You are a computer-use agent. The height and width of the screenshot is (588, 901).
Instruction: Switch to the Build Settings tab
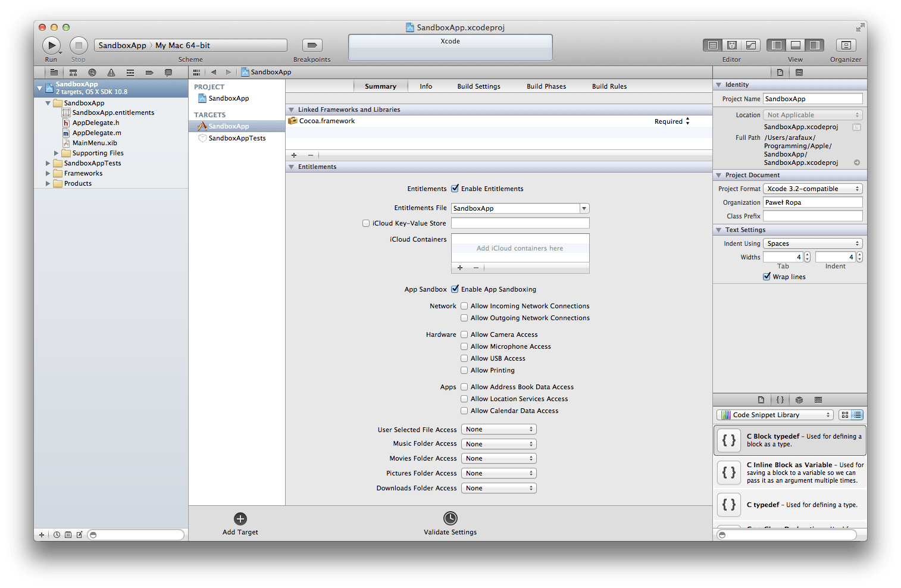478,86
